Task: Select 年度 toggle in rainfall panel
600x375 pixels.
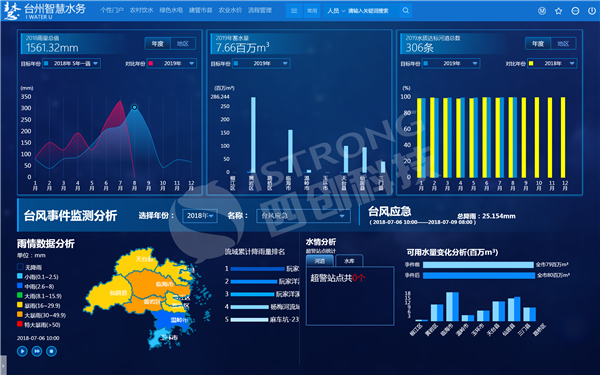Action: pos(158,44)
